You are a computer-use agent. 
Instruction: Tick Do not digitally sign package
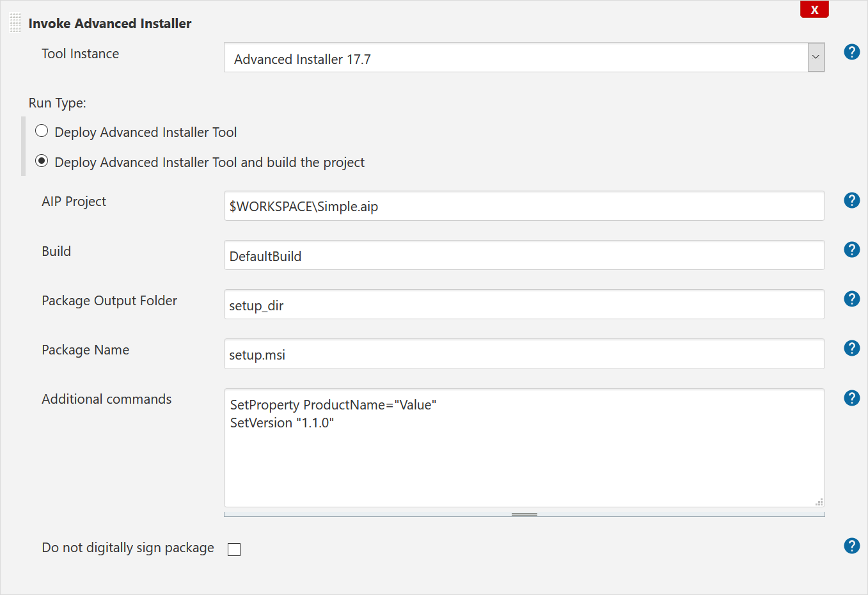(234, 550)
